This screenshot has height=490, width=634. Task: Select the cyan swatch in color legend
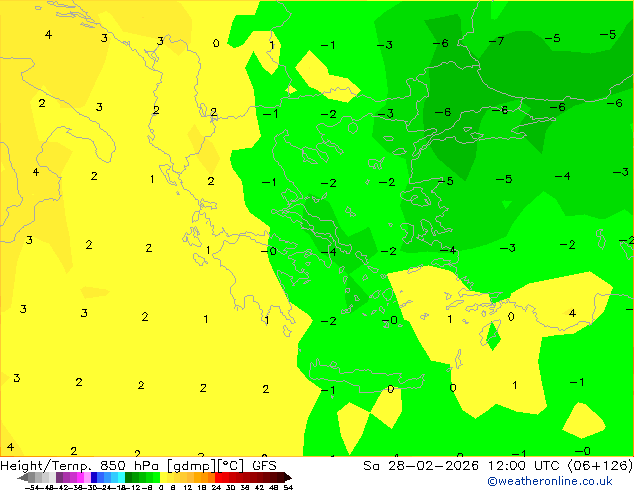point(121,477)
